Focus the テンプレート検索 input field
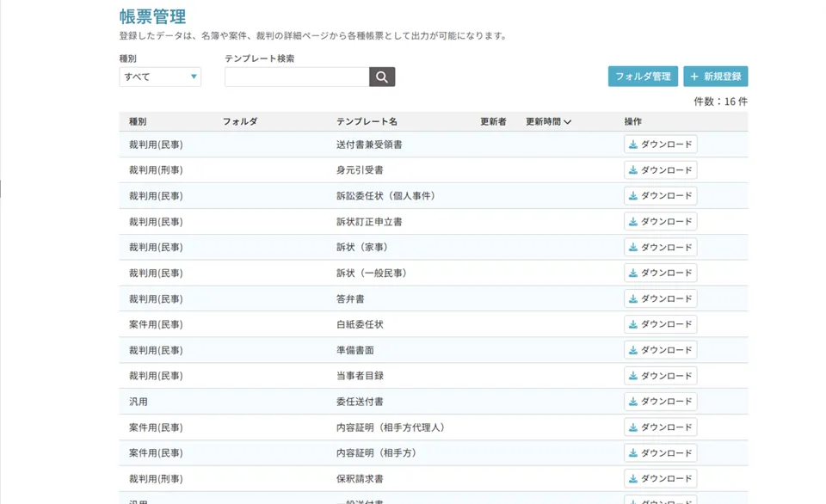This screenshot has height=504, width=826. [297, 77]
